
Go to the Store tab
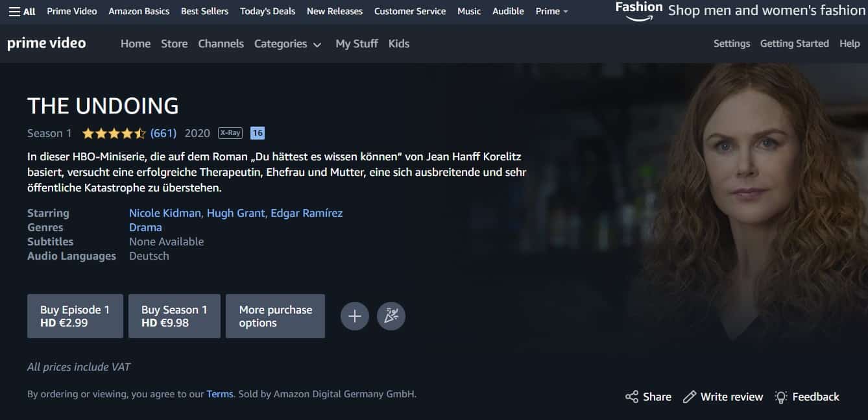point(174,43)
